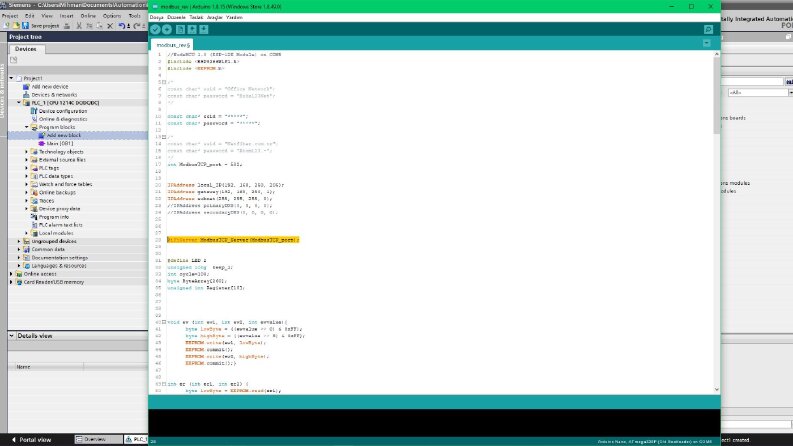Click the icon below the Devices tab

[x=14, y=60]
